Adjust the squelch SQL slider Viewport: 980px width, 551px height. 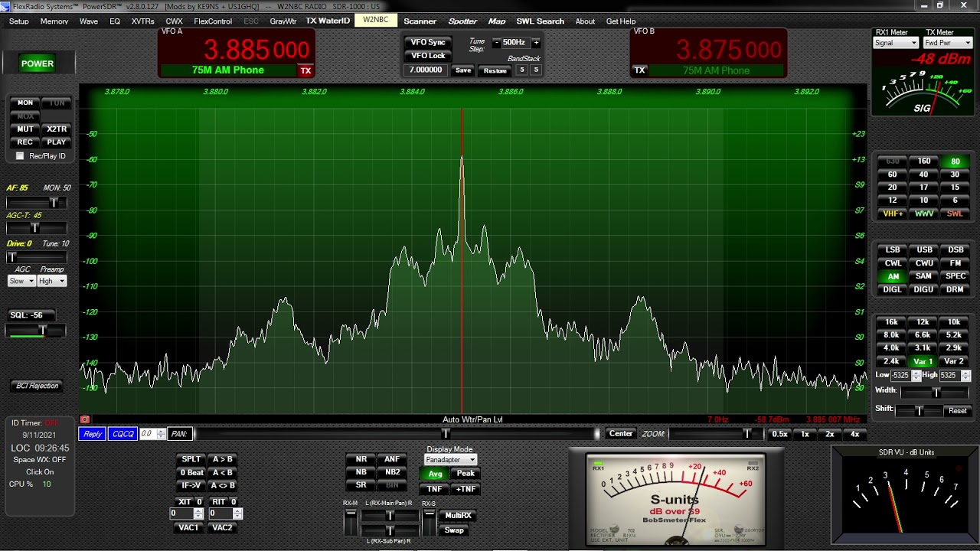click(36, 331)
